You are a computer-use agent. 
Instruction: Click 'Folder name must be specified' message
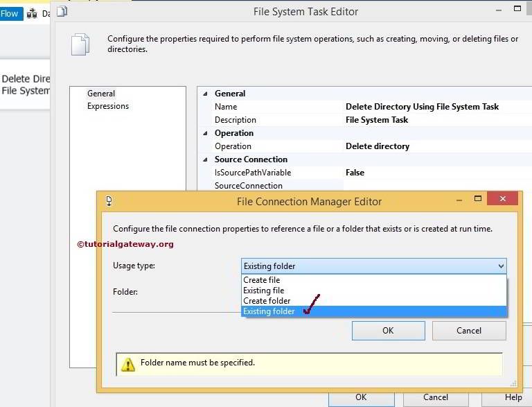pyautogui.click(x=197, y=363)
